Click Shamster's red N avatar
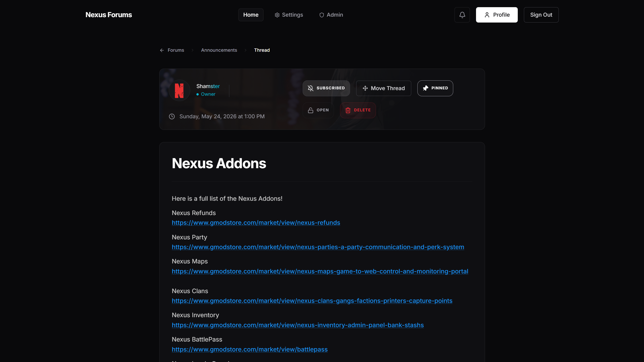This screenshot has width=644, height=362. (x=179, y=90)
